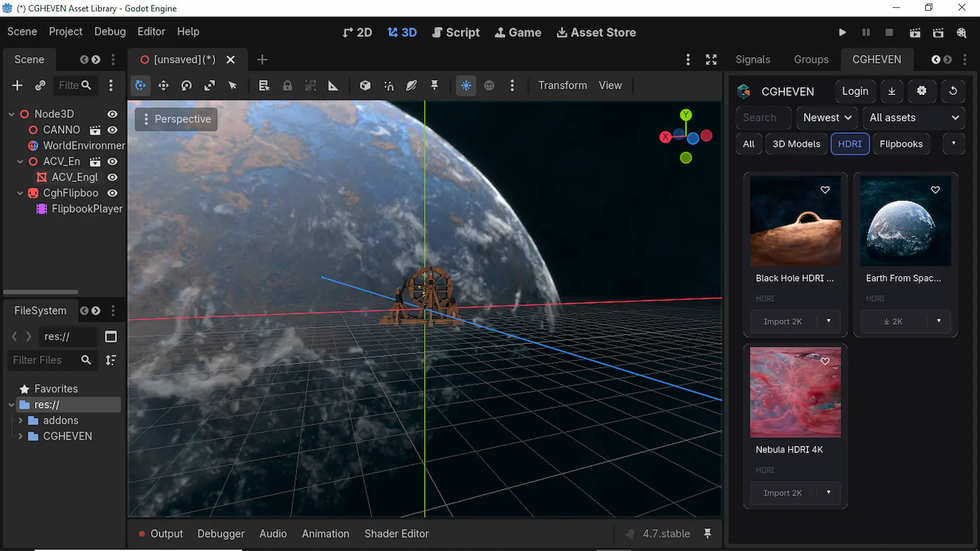The height and width of the screenshot is (551, 980).
Task: Click the Add Child Node plus icon
Action: [x=17, y=86]
